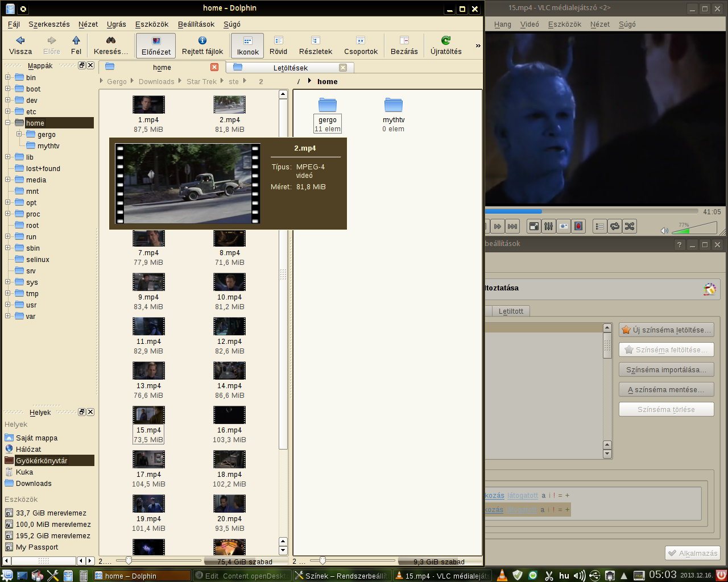Select mythtv in the folder tree

point(48,146)
